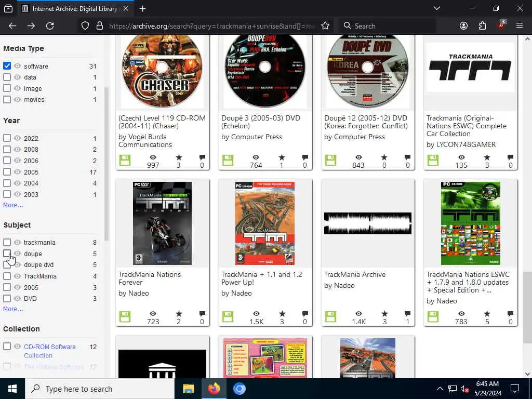Open a new tab with the plus button
532x399 pixels.
[x=142, y=8]
